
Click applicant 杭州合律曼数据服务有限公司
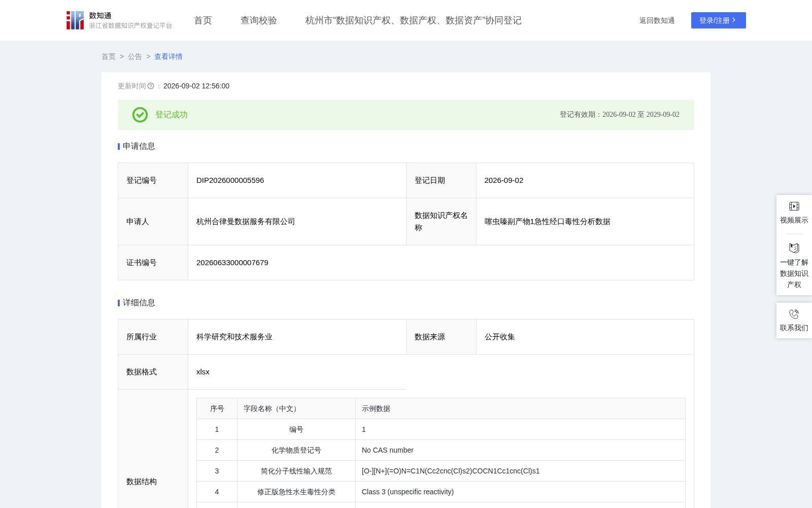(246, 221)
